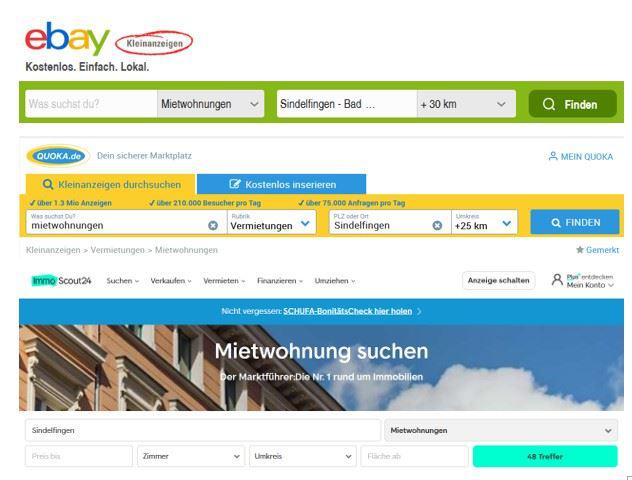Expand the Mietwohnungen category dropdown on eBay
This screenshot has width=632, height=480.
coord(211,104)
